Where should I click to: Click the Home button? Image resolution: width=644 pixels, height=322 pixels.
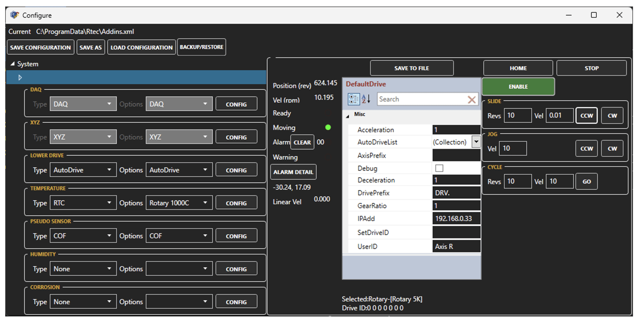518,68
